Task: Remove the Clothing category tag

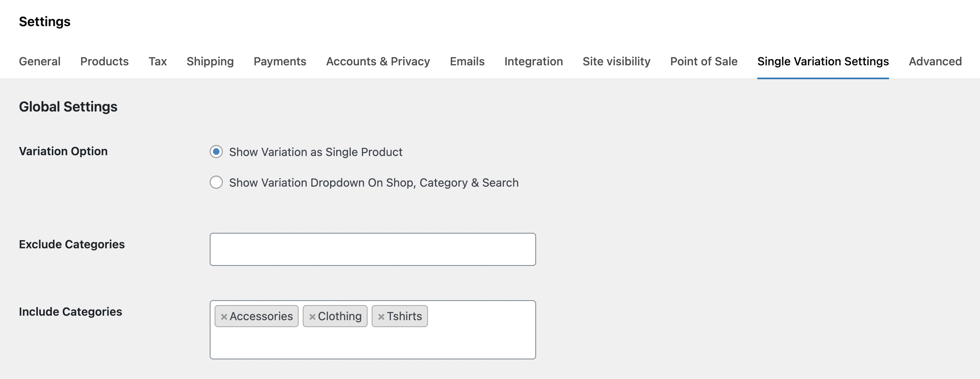Action: [x=312, y=317]
